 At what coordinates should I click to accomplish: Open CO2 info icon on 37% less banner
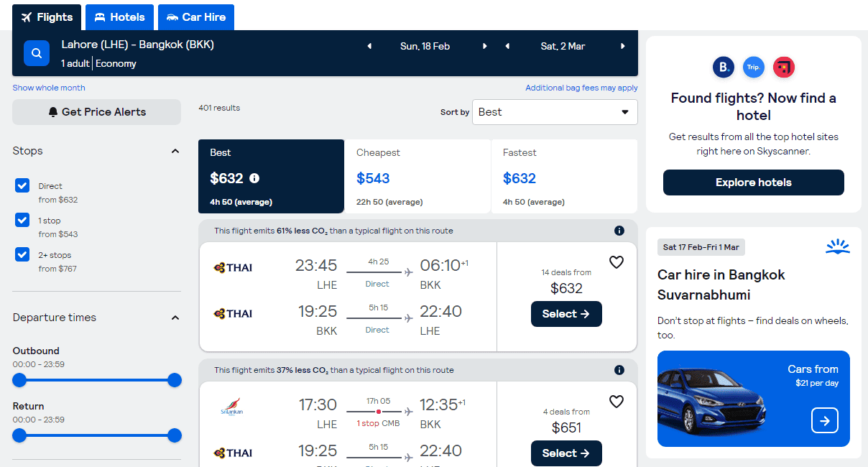619,370
